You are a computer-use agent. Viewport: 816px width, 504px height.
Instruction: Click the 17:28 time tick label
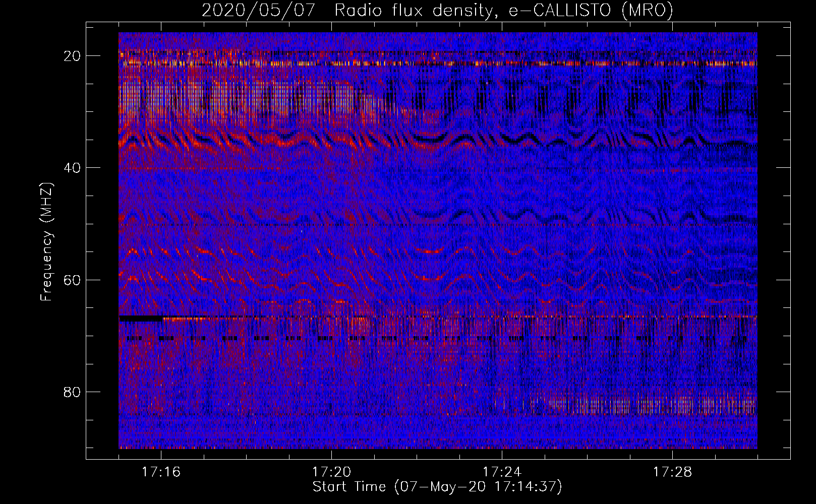coord(672,472)
